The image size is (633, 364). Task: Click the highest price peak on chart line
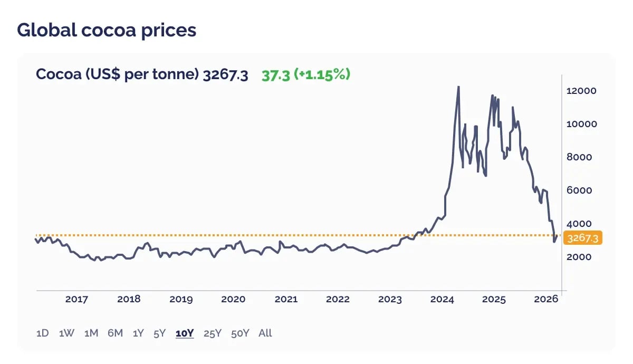(x=458, y=87)
